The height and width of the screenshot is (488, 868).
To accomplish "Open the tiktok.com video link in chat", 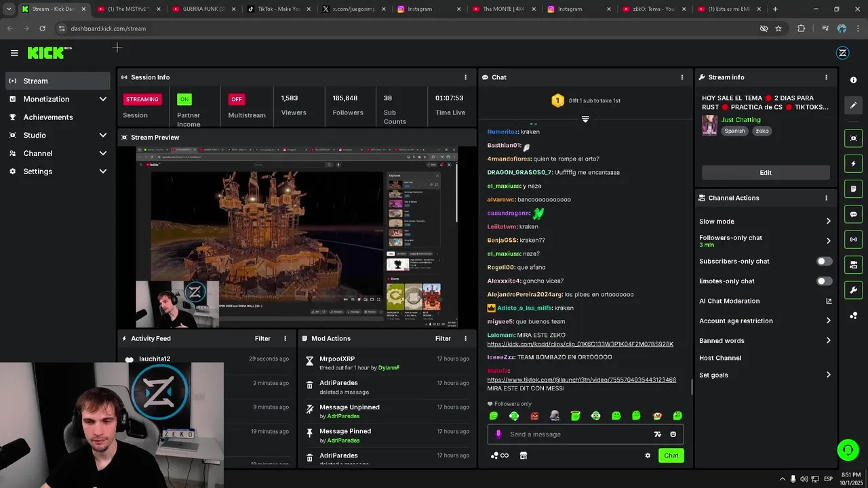I will click(581, 380).
